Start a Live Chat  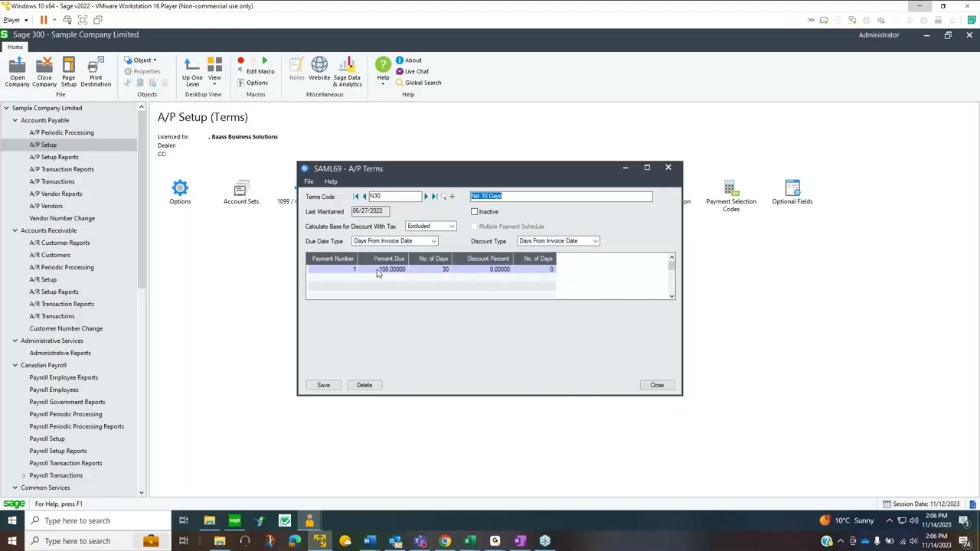tap(412, 71)
